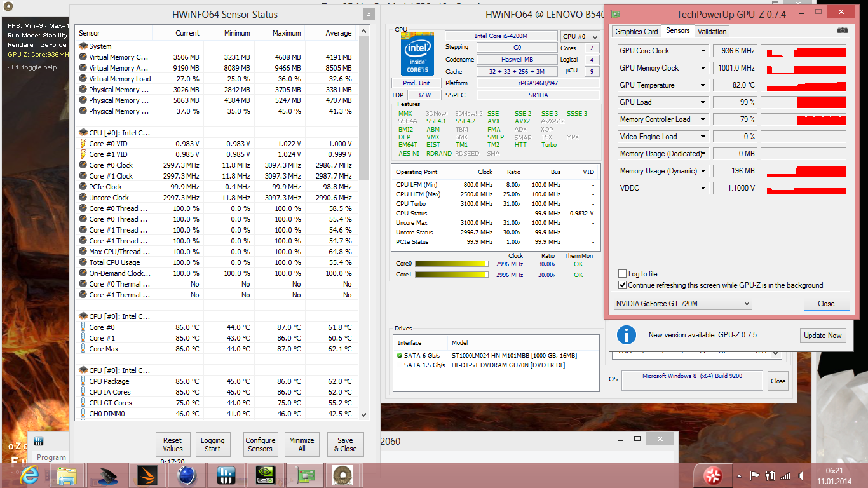Open File Explorer folder taskbar icon

click(x=67, y=475)
